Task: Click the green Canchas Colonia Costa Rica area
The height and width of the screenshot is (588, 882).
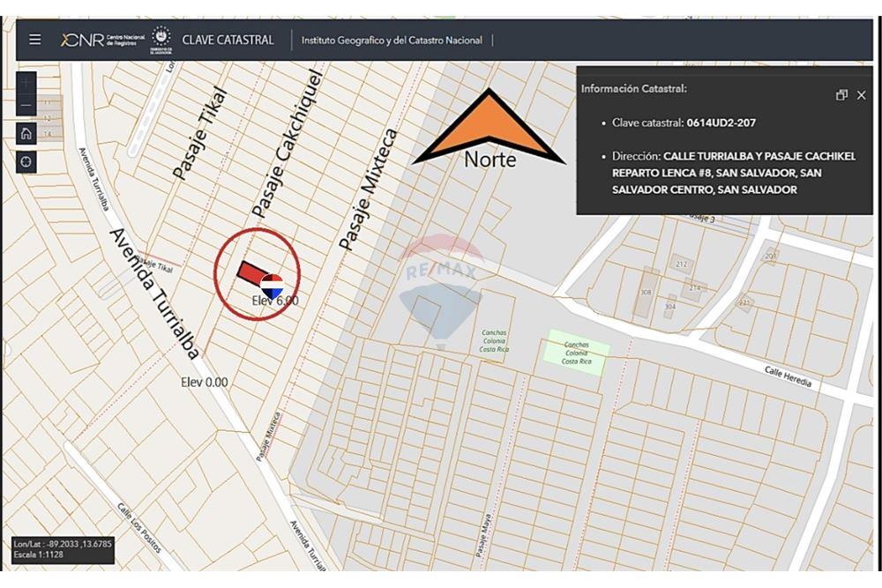Action: [577, 353]
